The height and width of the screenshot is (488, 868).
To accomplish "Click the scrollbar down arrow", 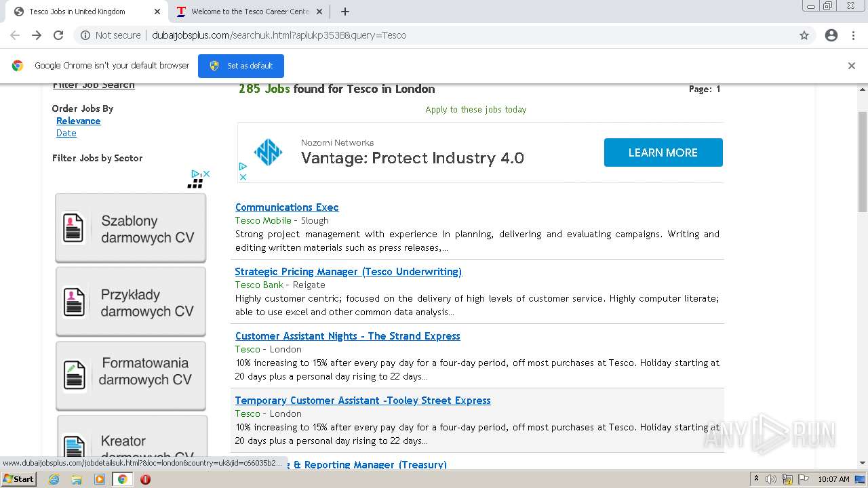I will [x=862, y=464].
